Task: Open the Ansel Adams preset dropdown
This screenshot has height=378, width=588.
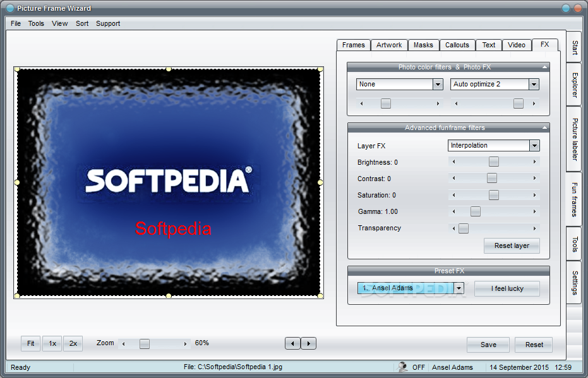Action: coord(459,288)
